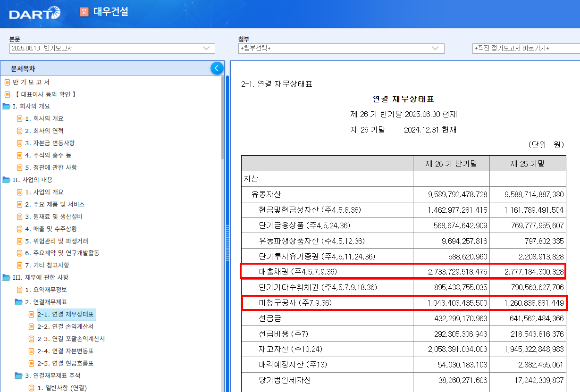Click folder icon of I. 회사의 개요

tap(6, 106)
